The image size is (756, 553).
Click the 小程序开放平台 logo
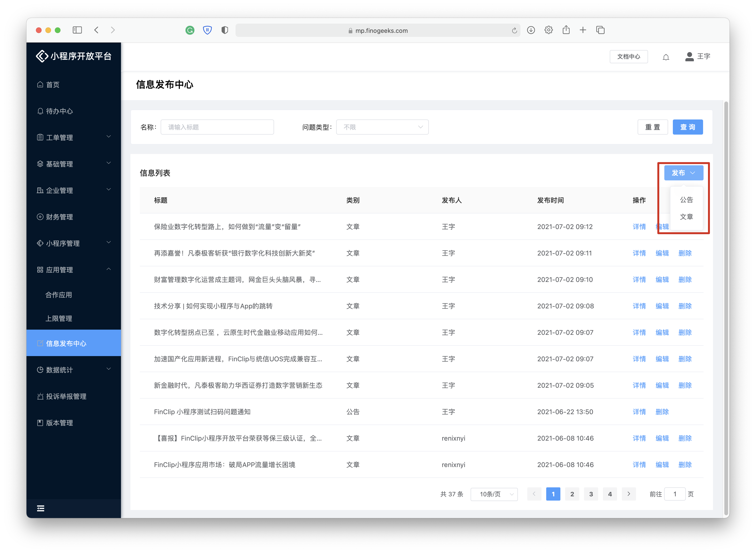pos(74,56)
